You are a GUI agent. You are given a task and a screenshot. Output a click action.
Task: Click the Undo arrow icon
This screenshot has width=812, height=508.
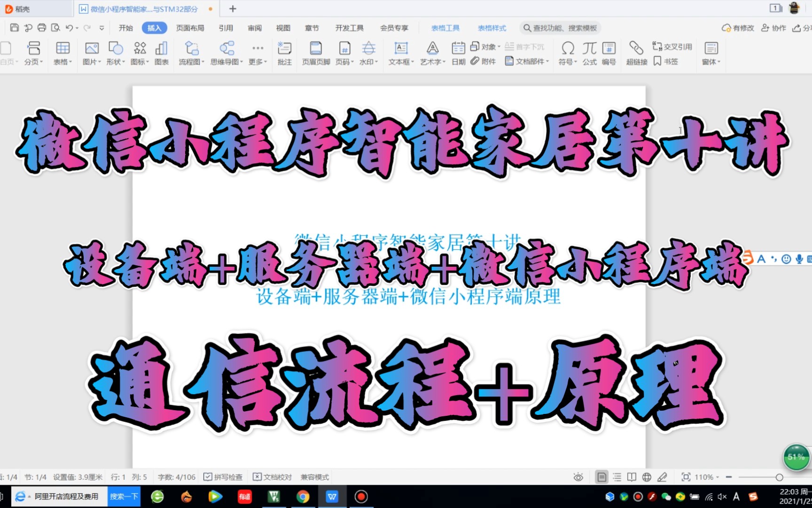pos(69,28)
